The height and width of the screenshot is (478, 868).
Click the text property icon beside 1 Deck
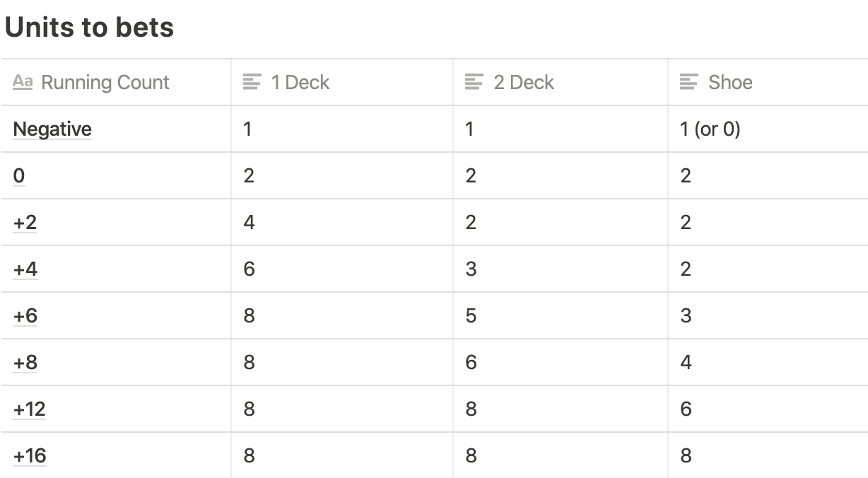252,83
